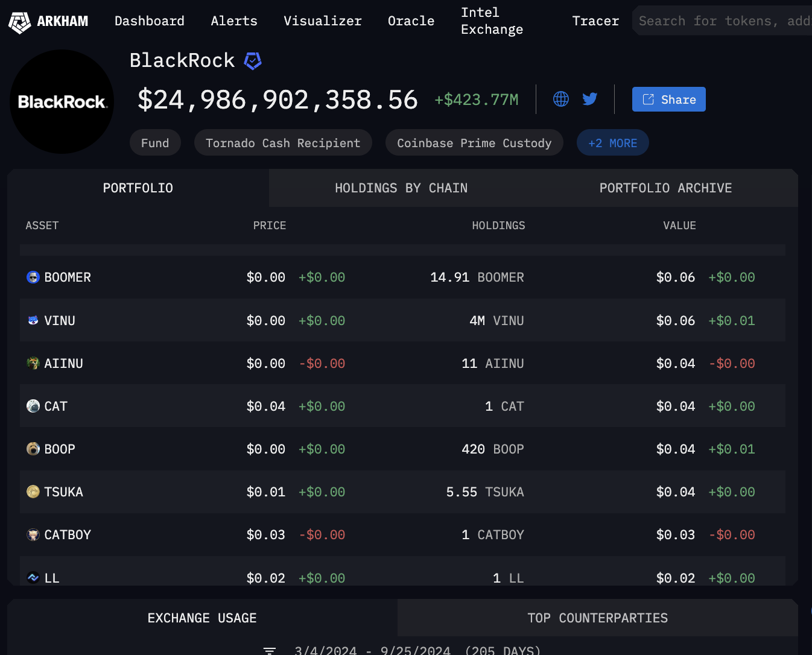Click the CATBOY token icon
812x655 pixels.
[x=33, y=534]
